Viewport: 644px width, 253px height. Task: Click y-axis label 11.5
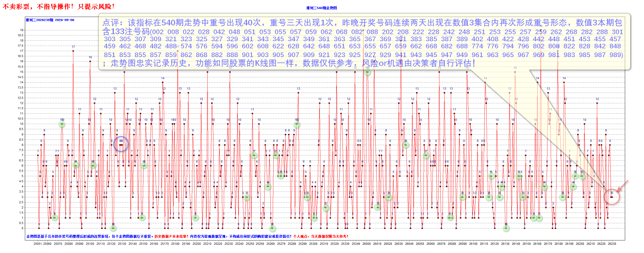(21, 108)
